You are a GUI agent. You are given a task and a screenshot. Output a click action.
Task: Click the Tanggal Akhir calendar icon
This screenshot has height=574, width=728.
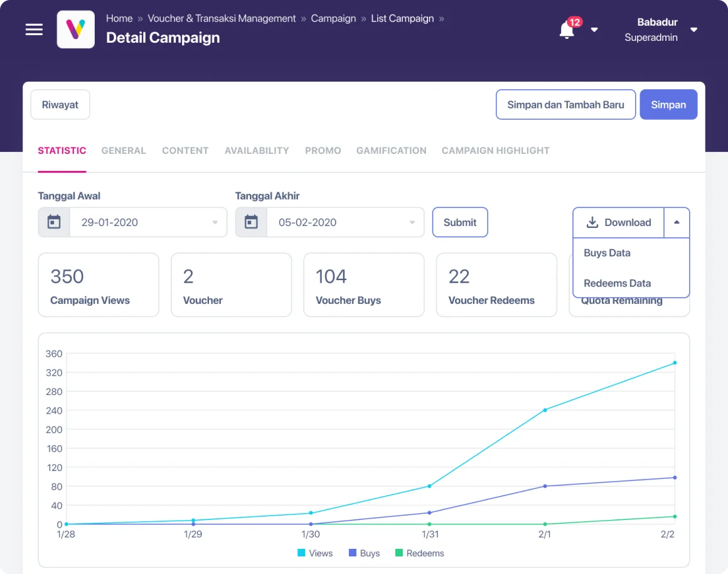tap(251, 222)
